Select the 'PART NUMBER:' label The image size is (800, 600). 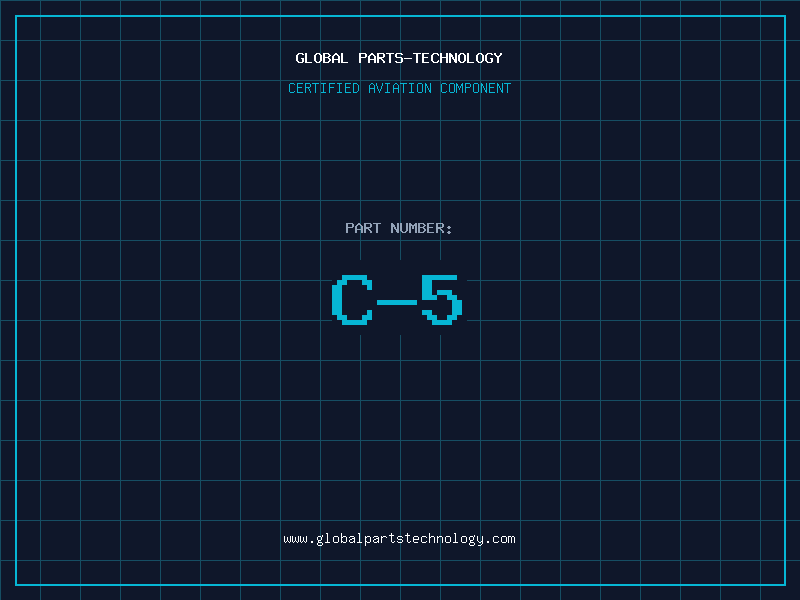click(399, 228)
